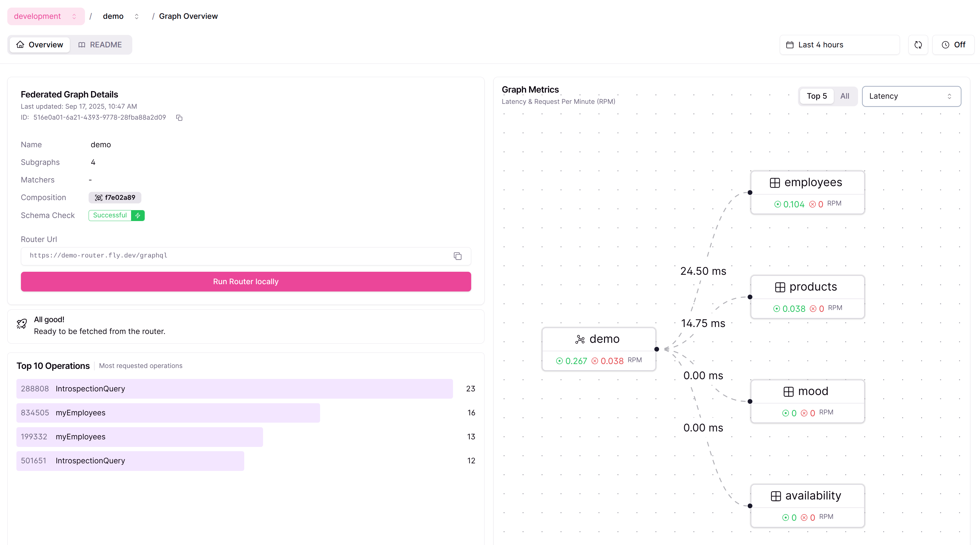
Task: Expand the development namespace selector
Action: click(46, 16)
